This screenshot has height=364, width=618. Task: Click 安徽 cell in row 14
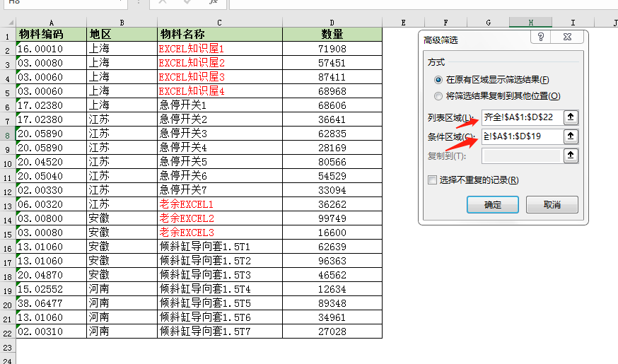(122, 218)
